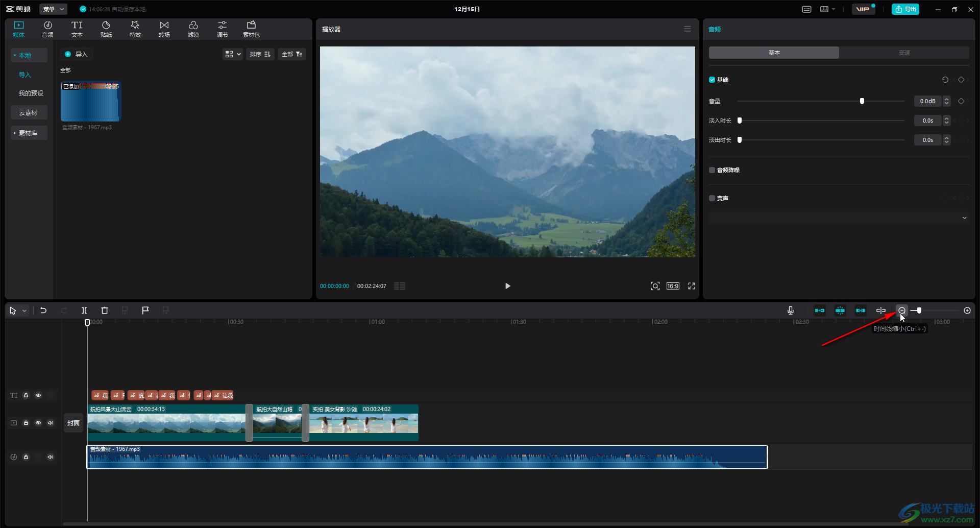Image resolution: width=980 pixels, height=528 pixels.
Task: Open the 文本 text tab
Action: click(77, 29)
